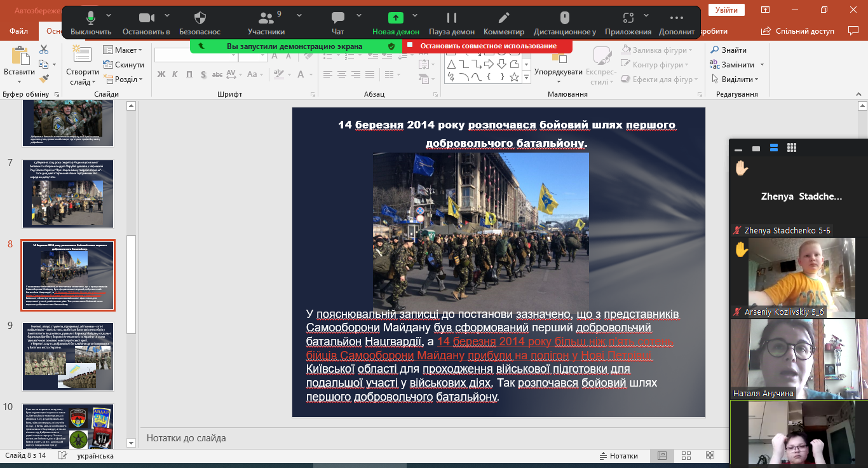Click the Zoom remote control mouse icon
Viewport: 868px width, 468px height.
(564, 18)
